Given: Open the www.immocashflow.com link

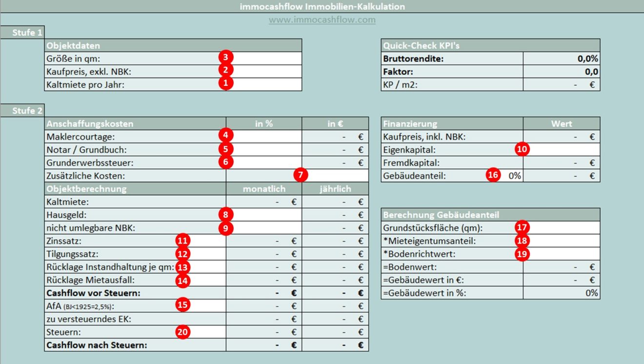Looking at the screenshot, I should [x=322, y=20].
